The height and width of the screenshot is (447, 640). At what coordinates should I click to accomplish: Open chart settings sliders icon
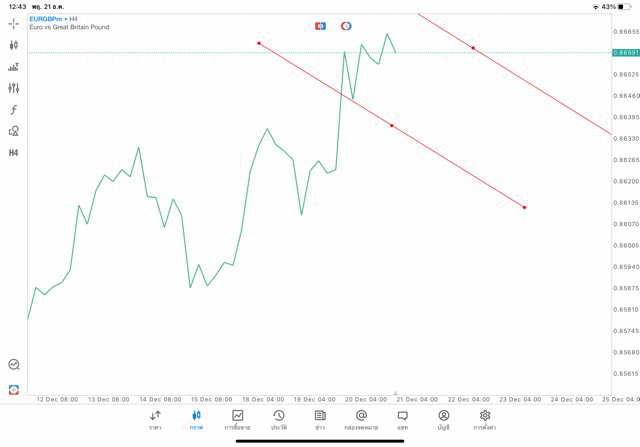click(13, 88)
